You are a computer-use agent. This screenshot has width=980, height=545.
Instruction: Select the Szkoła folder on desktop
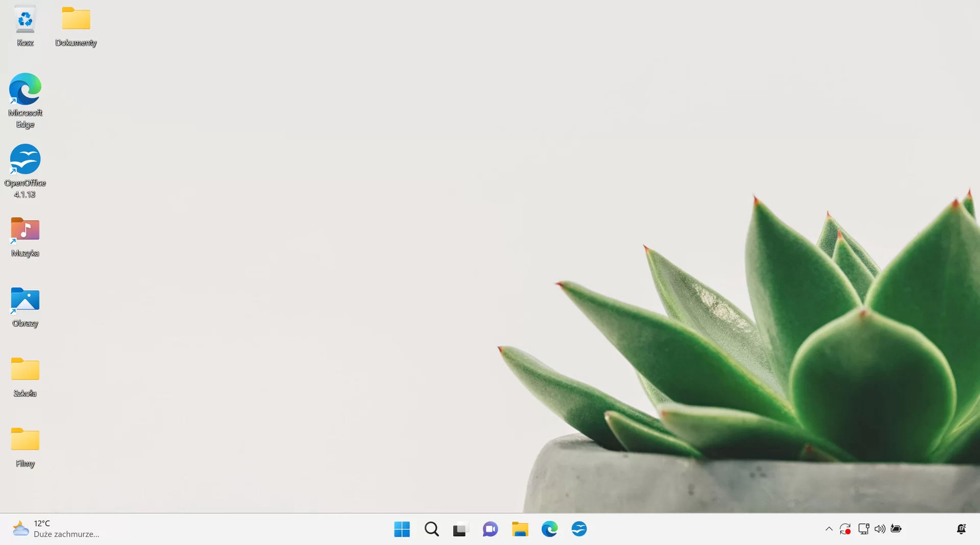click(x=25, y=377)
